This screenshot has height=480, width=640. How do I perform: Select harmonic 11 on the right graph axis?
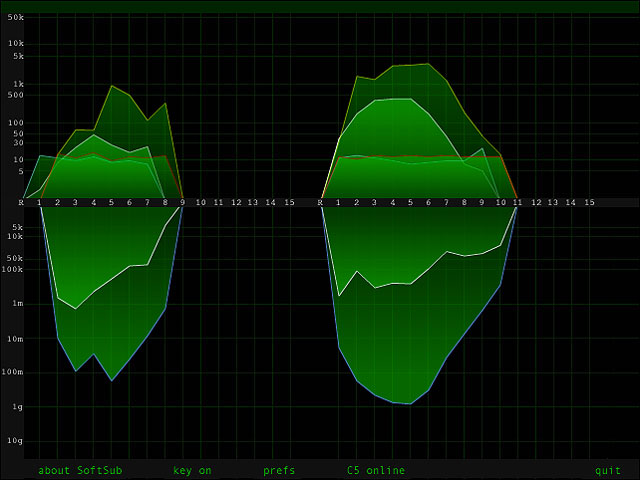coord(517,202)
